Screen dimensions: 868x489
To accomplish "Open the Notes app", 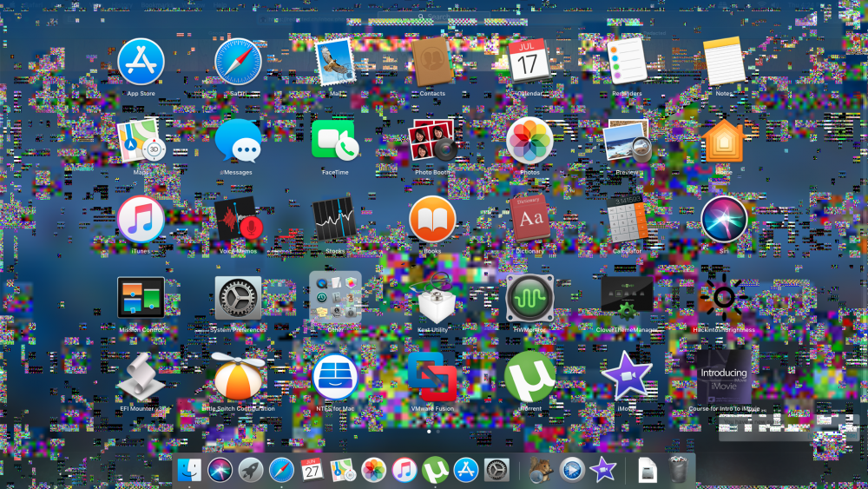I will pyautogui.click(x=724, y=62).
